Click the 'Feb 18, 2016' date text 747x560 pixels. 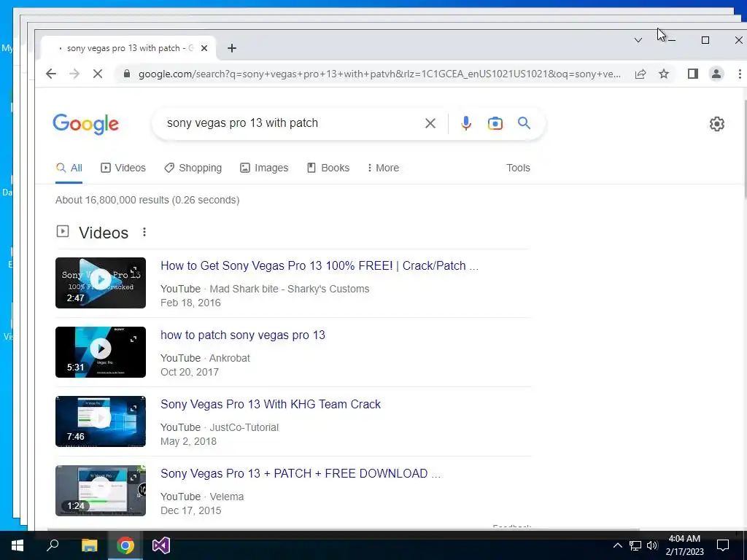click(190, 303)
